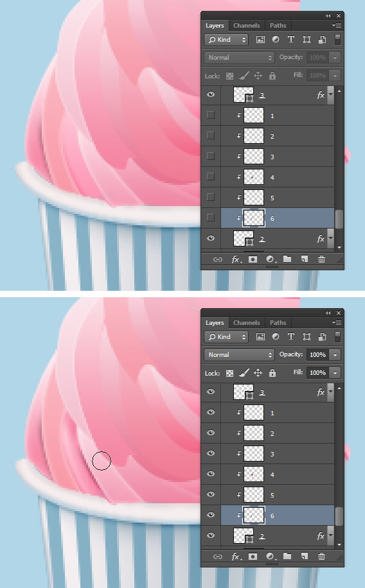365x588 pixels.
Task: Open panel options menu in upper Layers panel
Action: click(337, 26)
